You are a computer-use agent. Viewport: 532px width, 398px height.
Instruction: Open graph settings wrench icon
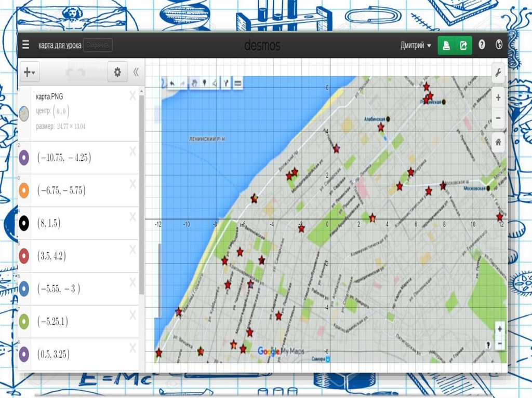coord(498,72)
